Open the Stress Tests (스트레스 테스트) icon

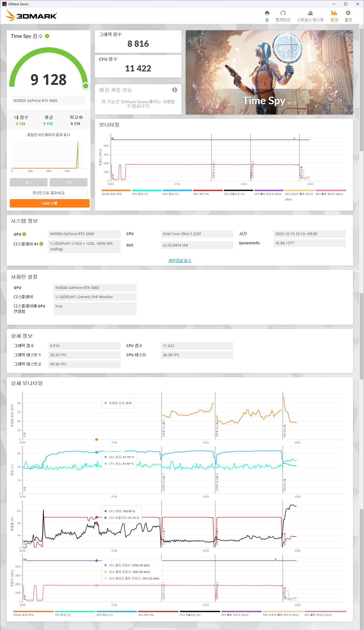pyautogui.click(x=310, y=13)
